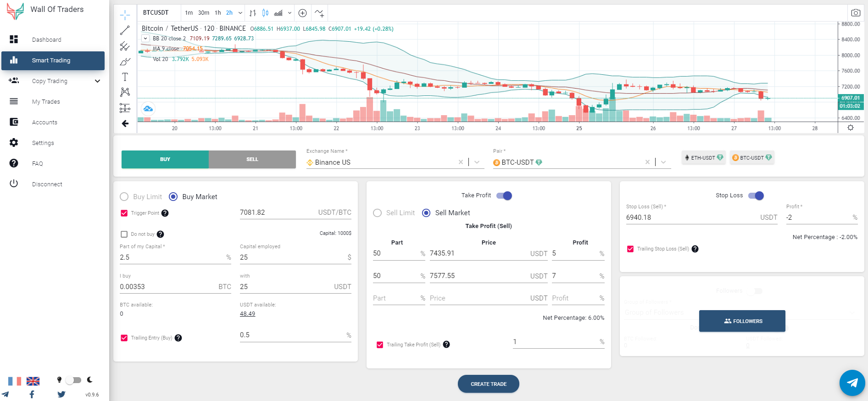Open the Smart Trading page
868x401 pixels.
tap(53, 61)
